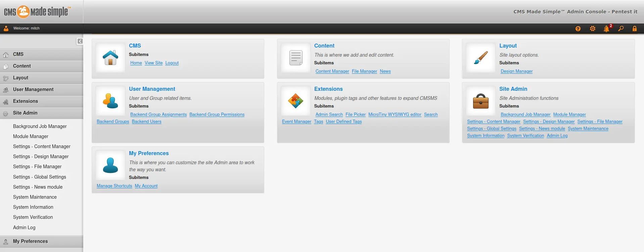
Task: Open Module Manager in sidebar submenu
Action: (31, 136)
